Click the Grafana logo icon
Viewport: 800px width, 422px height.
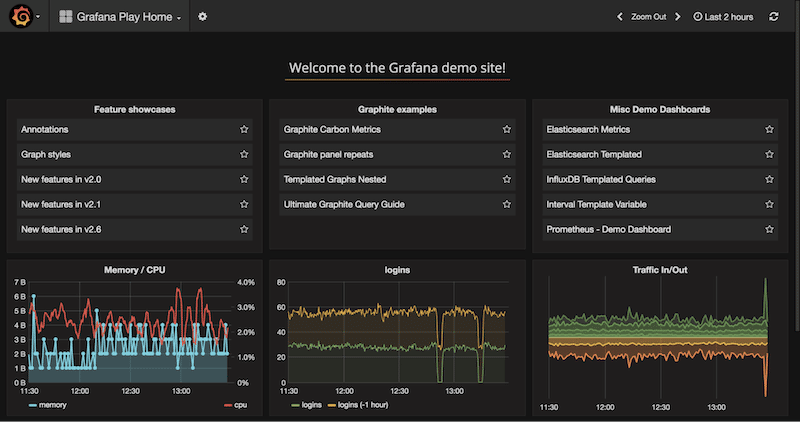pyautogui.click(x=20, y=17)
